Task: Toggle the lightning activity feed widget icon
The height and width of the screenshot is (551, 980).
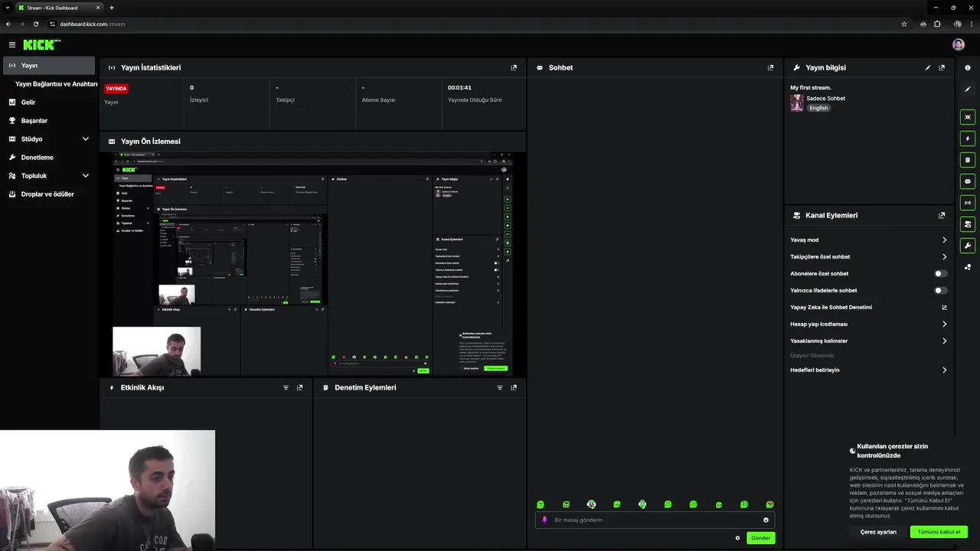Action: click(x=968, y=139)
